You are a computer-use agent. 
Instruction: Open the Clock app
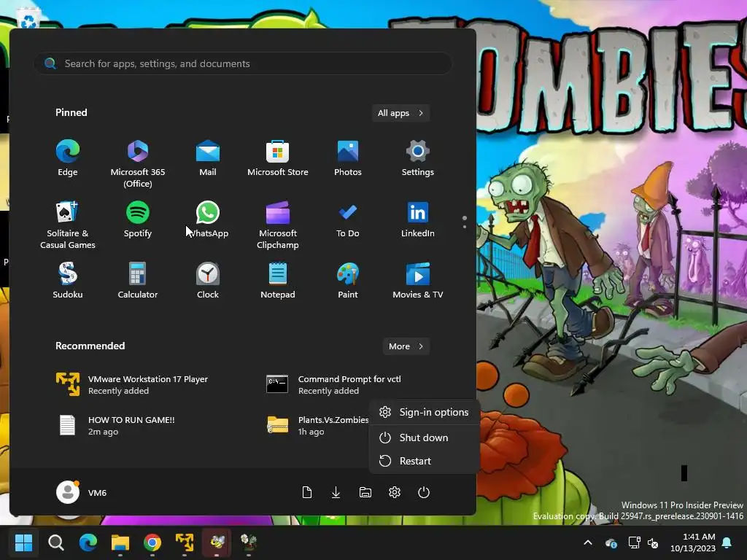208,281
